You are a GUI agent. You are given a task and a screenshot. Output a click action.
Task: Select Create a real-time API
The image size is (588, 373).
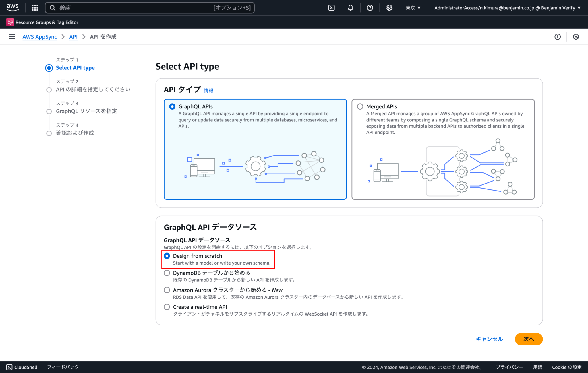(x=167, y=307)
